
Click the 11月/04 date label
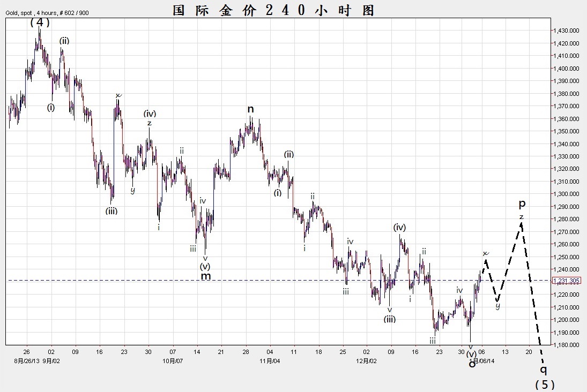tap(270, 361)
